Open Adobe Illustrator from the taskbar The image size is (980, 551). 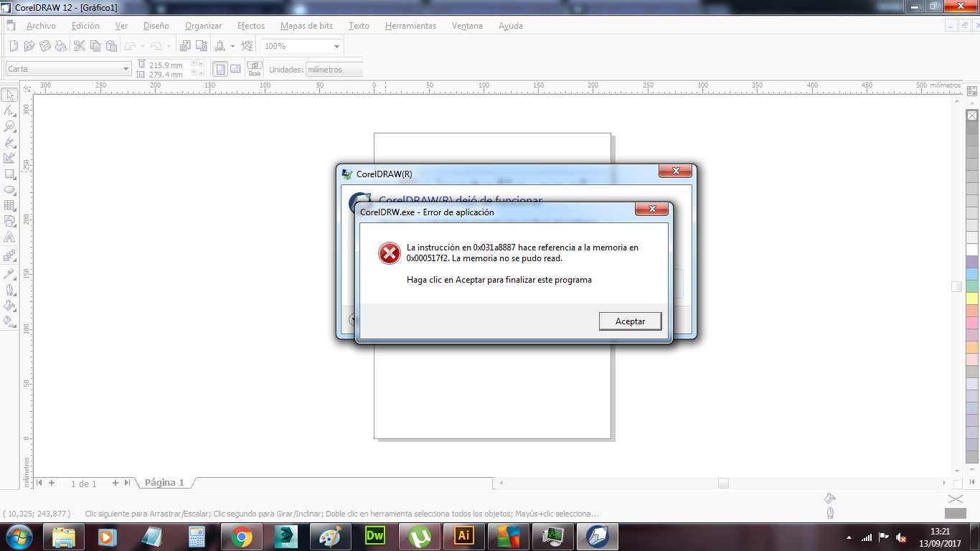[x=463, y=537]
